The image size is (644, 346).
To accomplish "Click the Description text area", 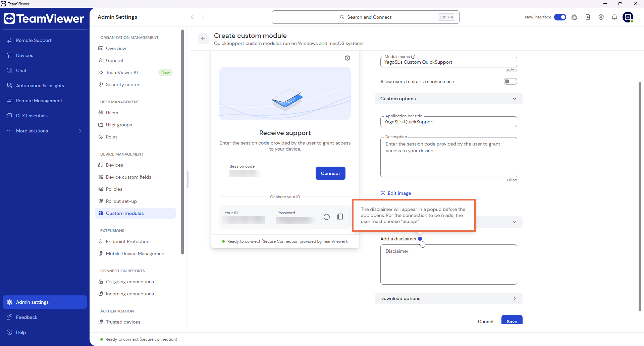I will click(x=448, y=157).
